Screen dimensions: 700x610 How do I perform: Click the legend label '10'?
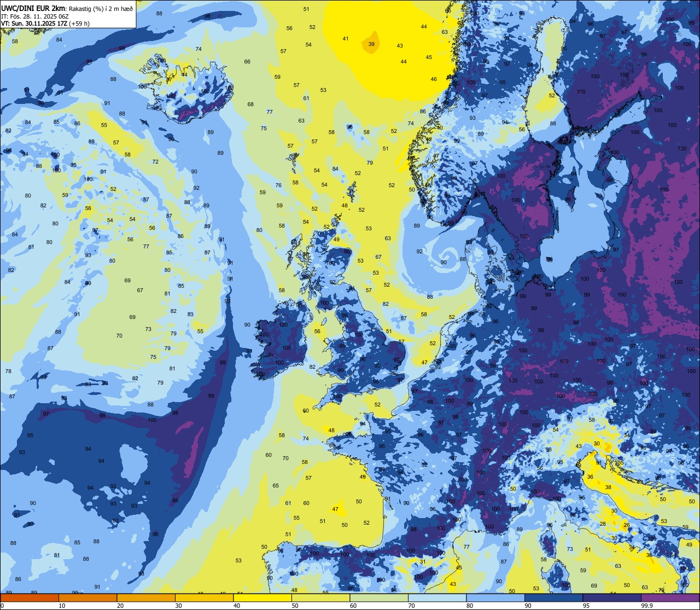click(62, 606)
